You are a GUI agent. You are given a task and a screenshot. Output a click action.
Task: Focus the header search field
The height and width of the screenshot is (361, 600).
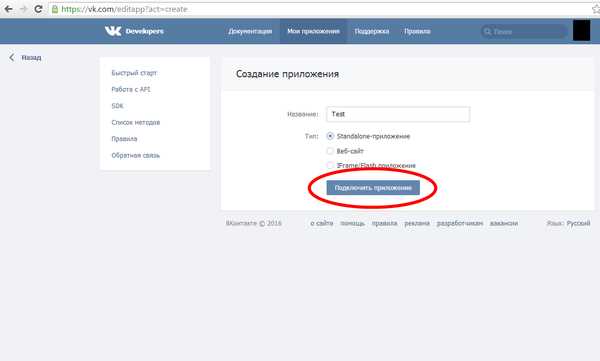tap(524, 31)
